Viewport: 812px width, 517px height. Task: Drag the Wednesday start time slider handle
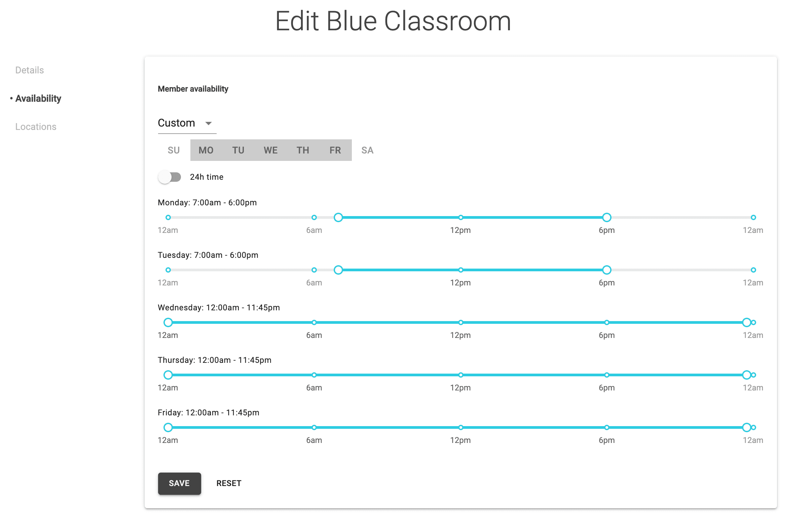168,322
